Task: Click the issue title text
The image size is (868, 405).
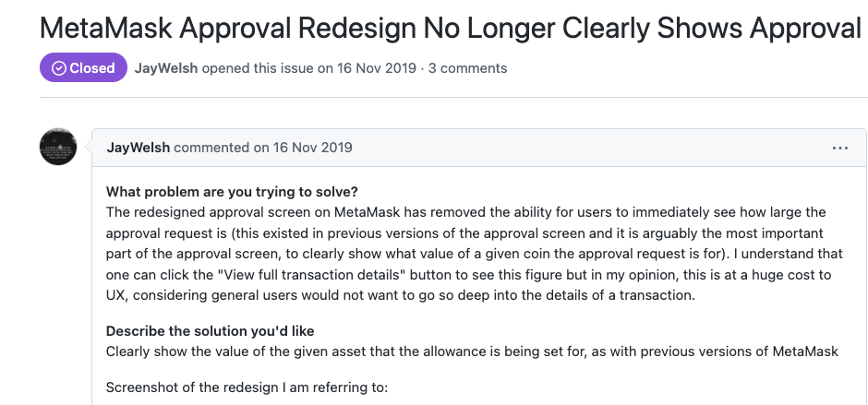Action: click(451, 28)
